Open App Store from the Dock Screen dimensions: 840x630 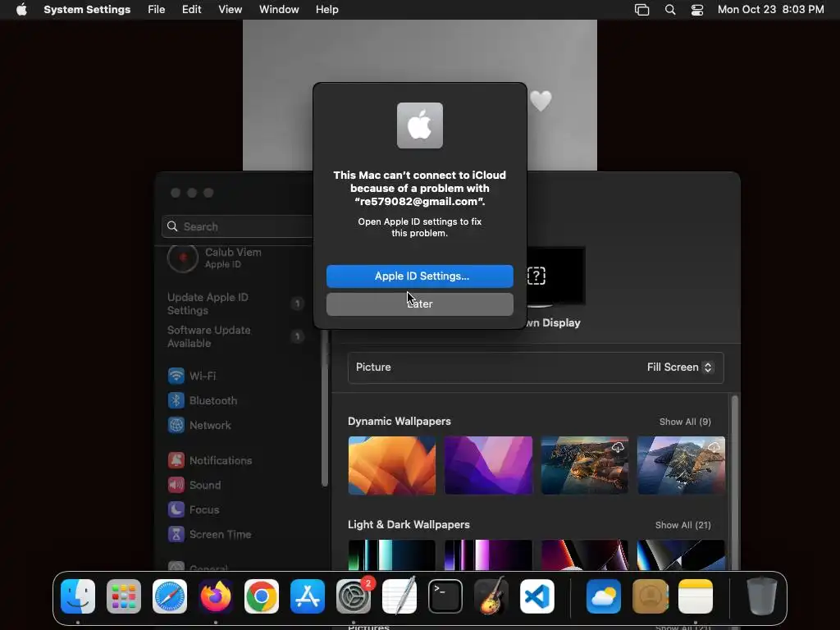pos(308,596)
